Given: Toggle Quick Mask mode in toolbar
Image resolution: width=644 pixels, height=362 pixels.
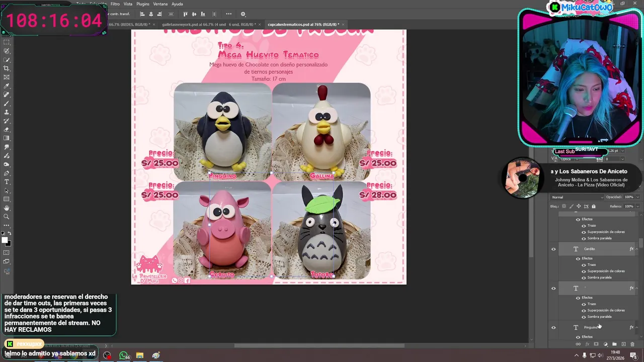Looking at the screenshot, I should pos(7,253).
